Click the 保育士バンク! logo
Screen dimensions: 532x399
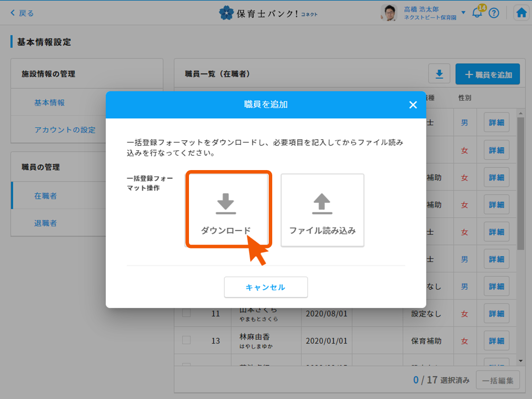click(x=268, y=13)
